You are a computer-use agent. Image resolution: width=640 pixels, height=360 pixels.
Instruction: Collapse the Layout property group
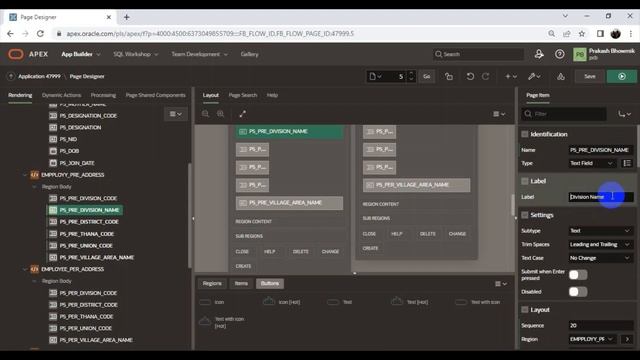tap(525, 310)
